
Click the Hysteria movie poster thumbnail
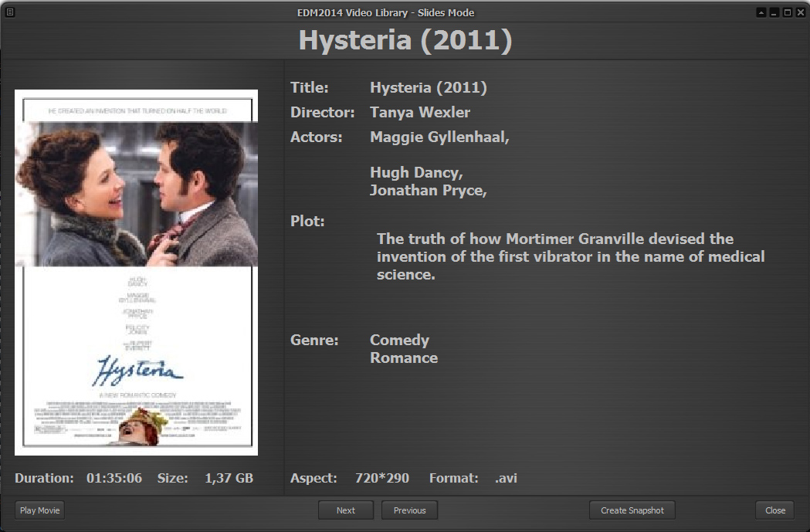137,273
